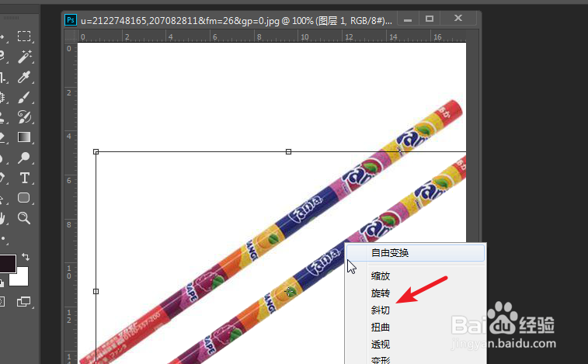Click the transform center reference point
The height and width of the screenshot is (364, 588).
point(289,291)
